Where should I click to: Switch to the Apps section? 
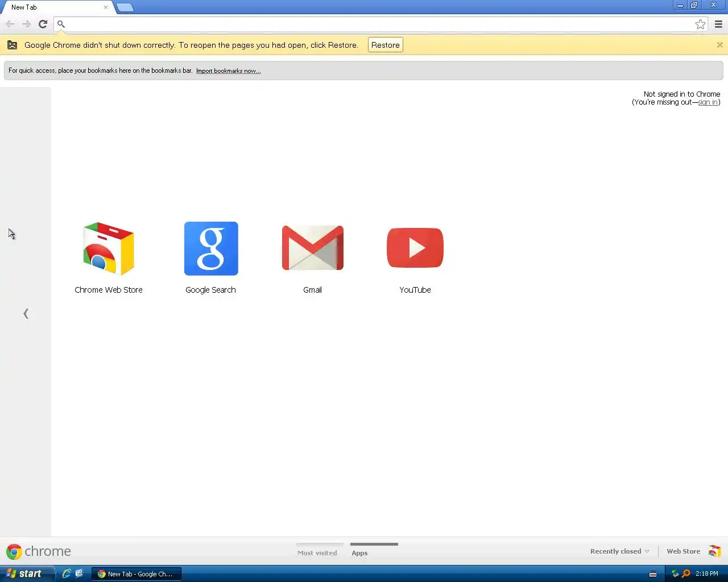[359, 552]
